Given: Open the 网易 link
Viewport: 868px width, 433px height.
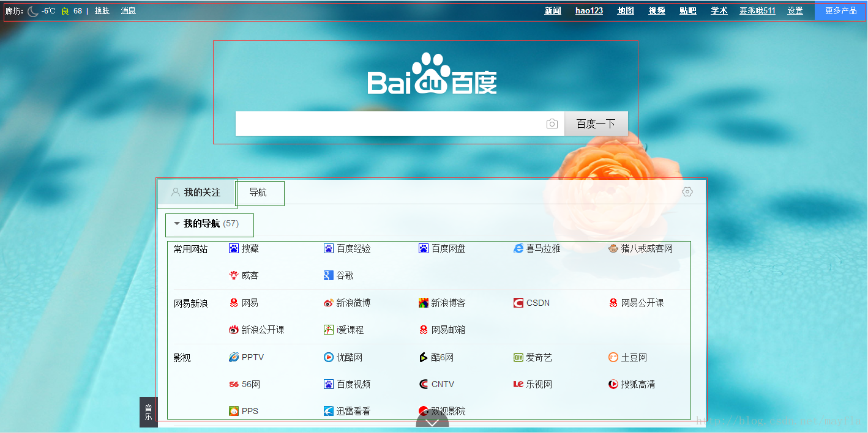Looking at the screenshot, I should pyautogui.click(x=250, y=303).
